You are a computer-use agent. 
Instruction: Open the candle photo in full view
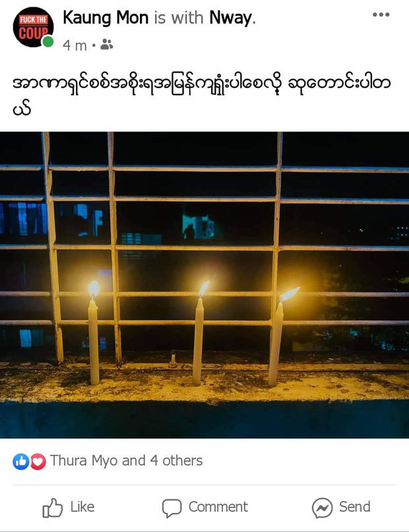(x=204, y=284)
